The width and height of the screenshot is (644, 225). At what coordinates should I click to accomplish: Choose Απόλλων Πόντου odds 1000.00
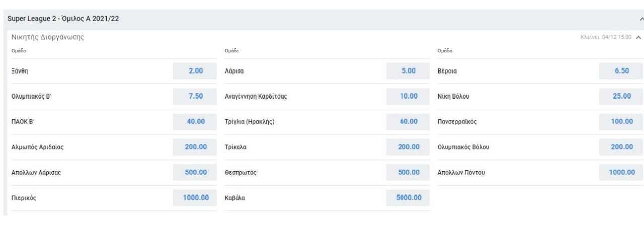coord(621,172)
